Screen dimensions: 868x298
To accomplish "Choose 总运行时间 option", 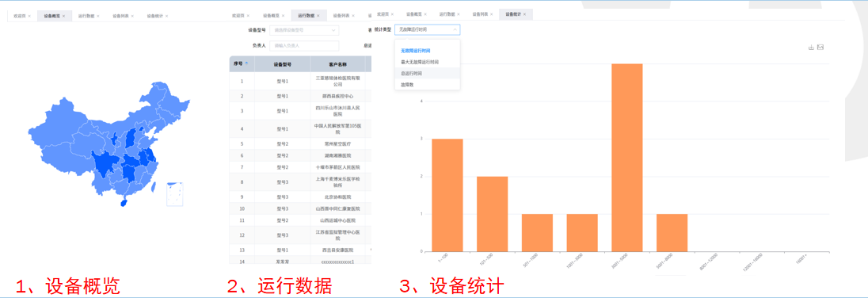I will (428, 73).
